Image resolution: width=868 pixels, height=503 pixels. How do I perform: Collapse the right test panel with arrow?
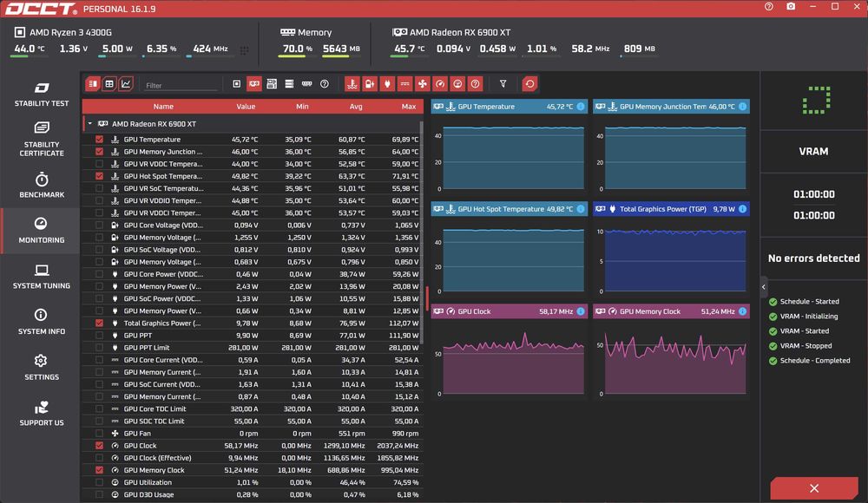coord(763,287)
